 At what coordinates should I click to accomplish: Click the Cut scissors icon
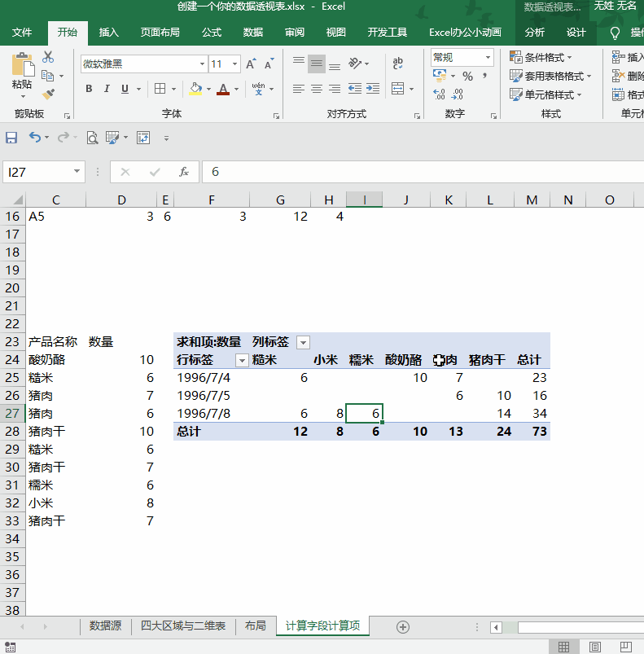tap(48, 57)
